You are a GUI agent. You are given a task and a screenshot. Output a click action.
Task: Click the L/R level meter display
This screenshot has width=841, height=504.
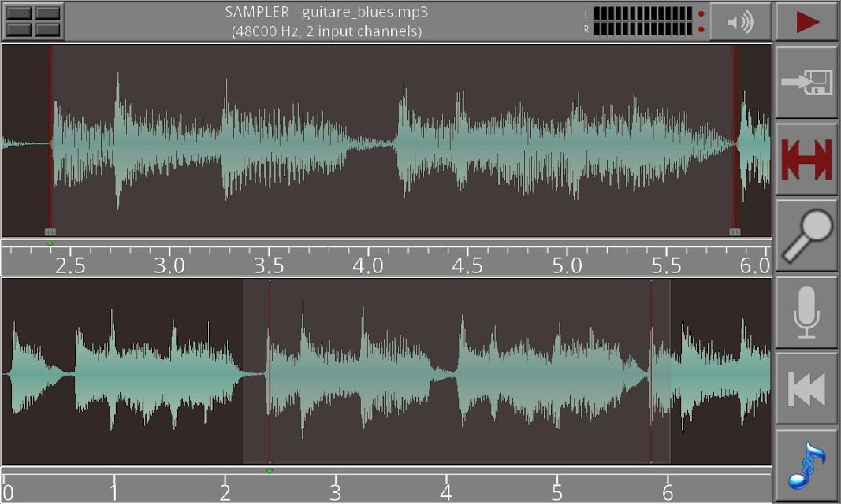(642, 21)
